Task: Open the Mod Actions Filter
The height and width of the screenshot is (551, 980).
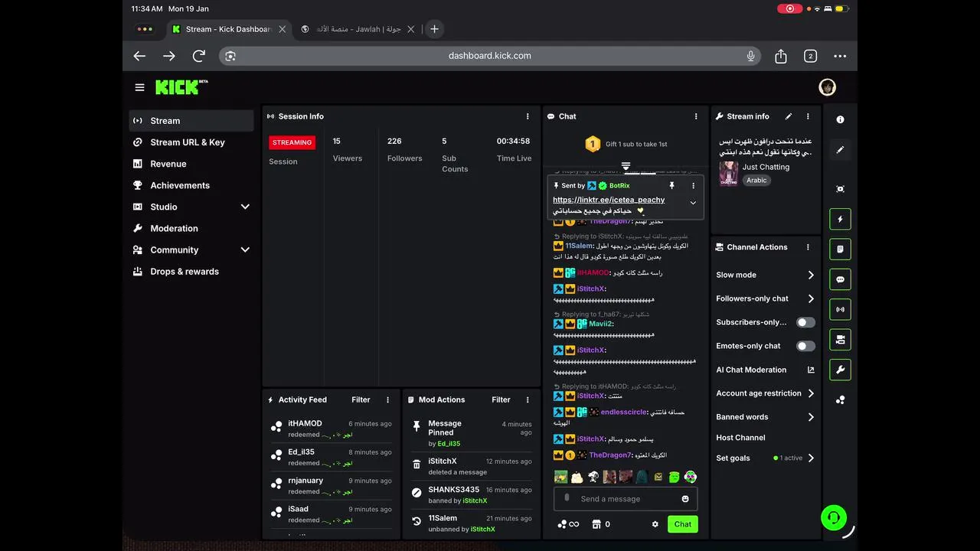Action: coord(501,399)
